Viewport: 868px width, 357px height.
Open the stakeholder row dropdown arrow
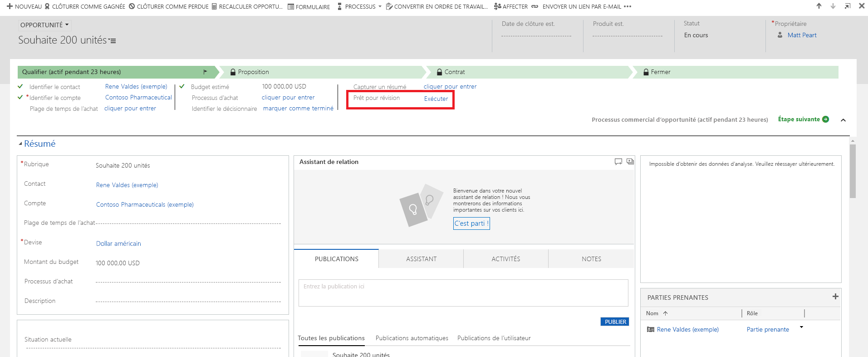[x=801, y=327]
